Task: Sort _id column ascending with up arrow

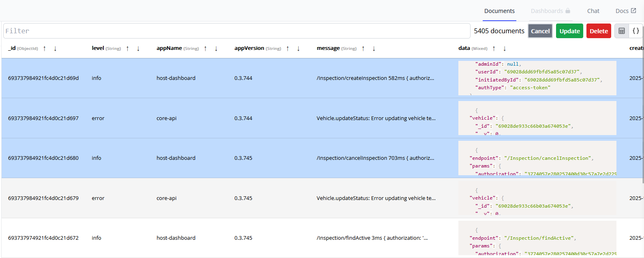Action: (45, 49)
